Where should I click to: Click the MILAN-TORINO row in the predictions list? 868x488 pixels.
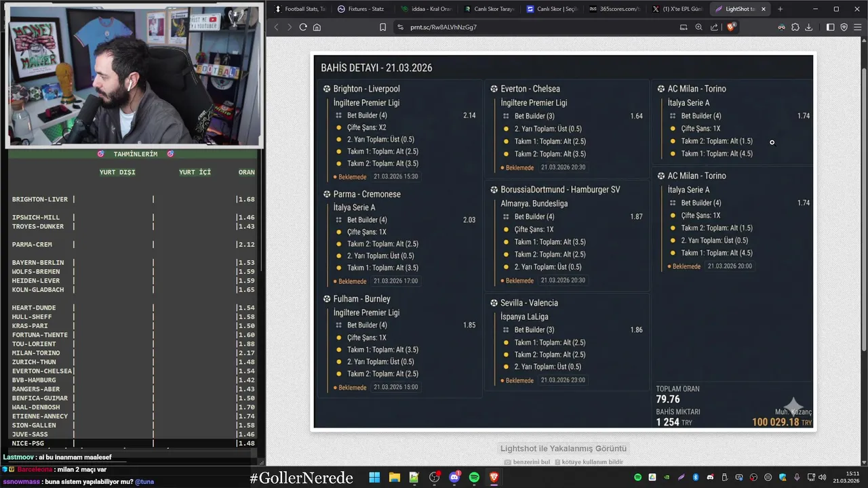[133, 353]
